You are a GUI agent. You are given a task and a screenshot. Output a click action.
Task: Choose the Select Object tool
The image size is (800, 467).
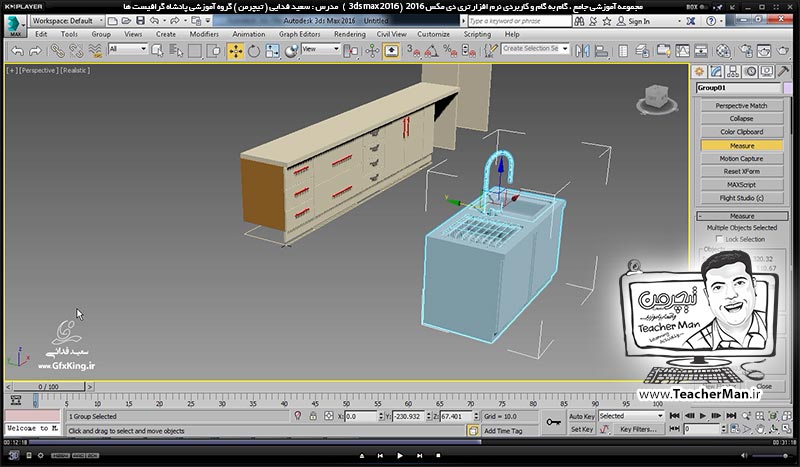click(157, 51)
